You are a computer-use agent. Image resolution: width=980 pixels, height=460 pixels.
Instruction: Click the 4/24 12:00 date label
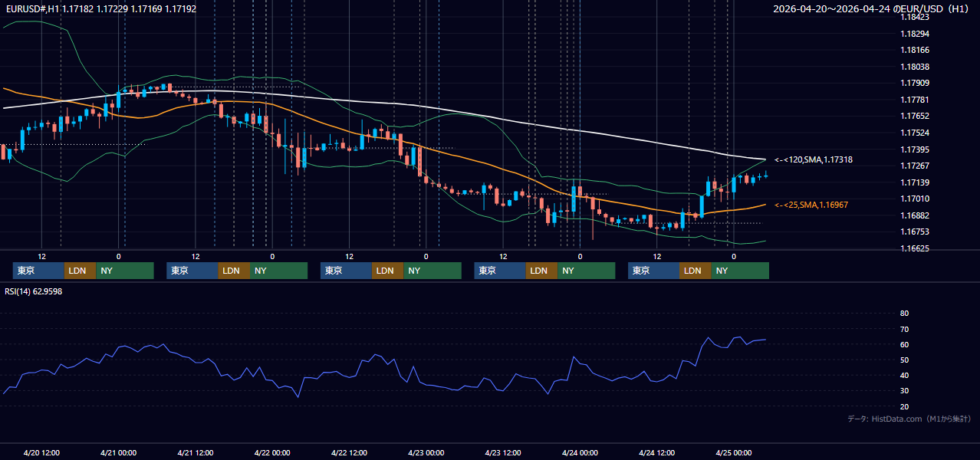pos(657,452)
